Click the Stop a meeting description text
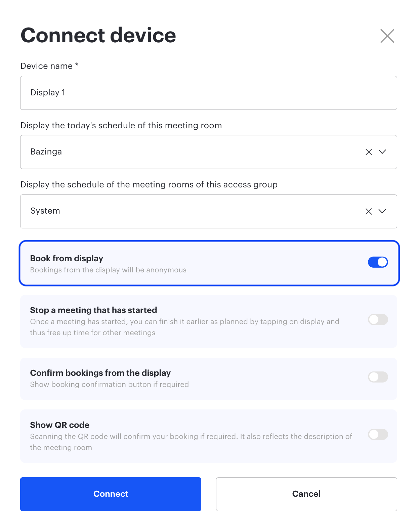 coord(185,327)
